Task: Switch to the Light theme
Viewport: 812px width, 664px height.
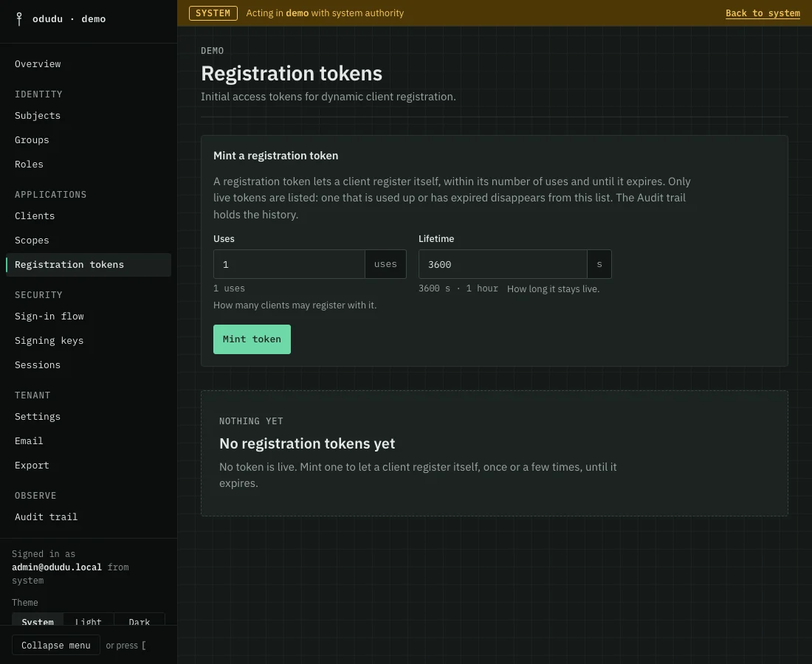Action: point(88,620)
